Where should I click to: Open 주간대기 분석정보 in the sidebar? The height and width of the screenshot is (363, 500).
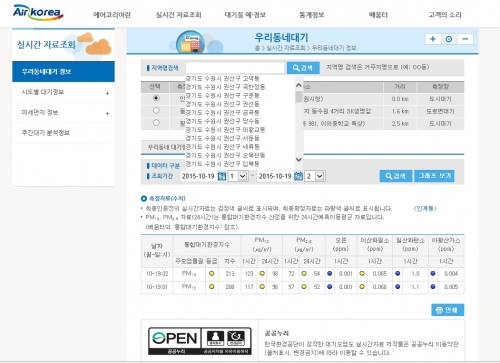coord(46,133)
